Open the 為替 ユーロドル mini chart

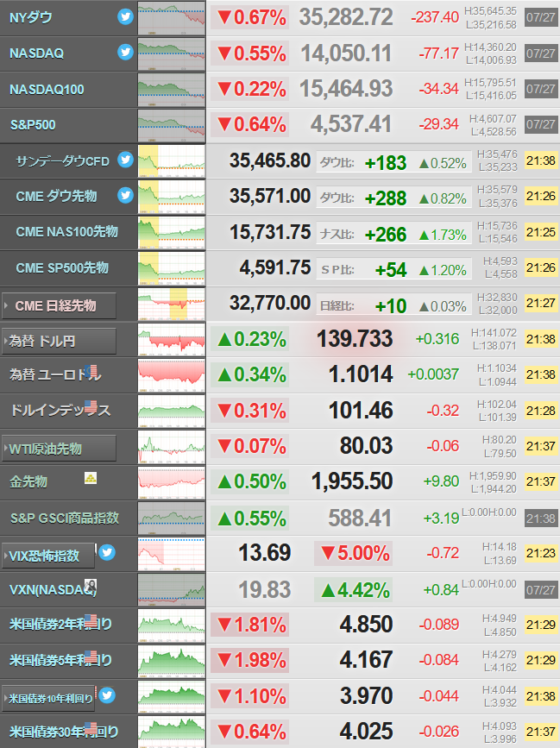point(172,375)
